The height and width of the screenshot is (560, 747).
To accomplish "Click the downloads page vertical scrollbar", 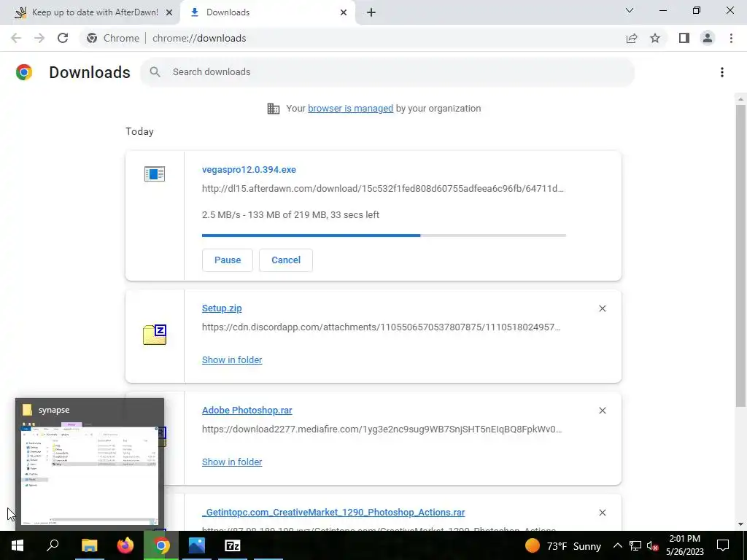I will 740,255.
